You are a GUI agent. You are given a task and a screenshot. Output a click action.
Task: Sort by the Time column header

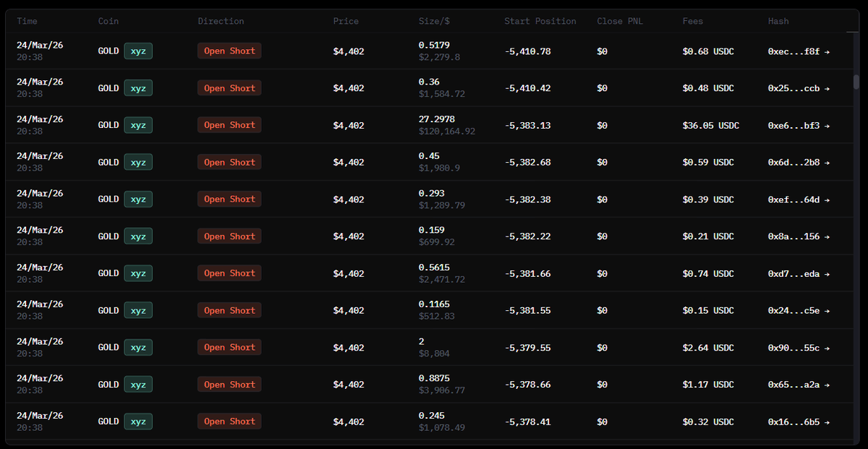pos(27,22)
